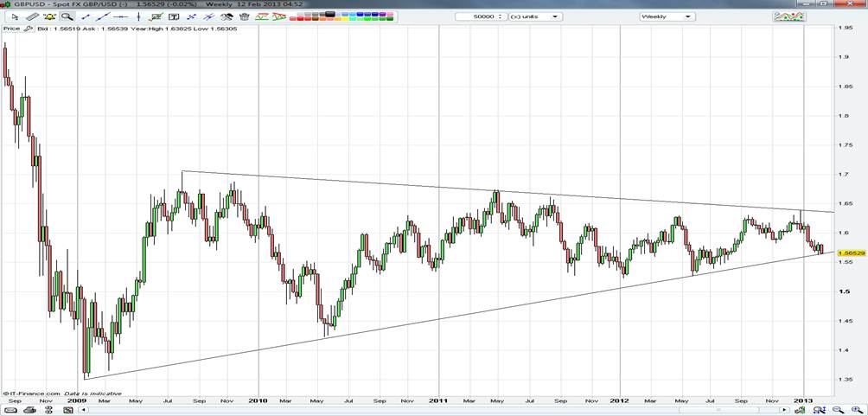Adjust the 50000 quantity stepper
This screenshot has height=416, width=868.
[x=501, y=16]
